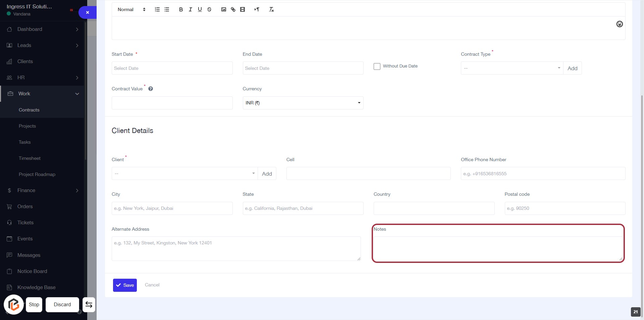
Task: Insert a numbered list in editor
Action: [157, 9]
